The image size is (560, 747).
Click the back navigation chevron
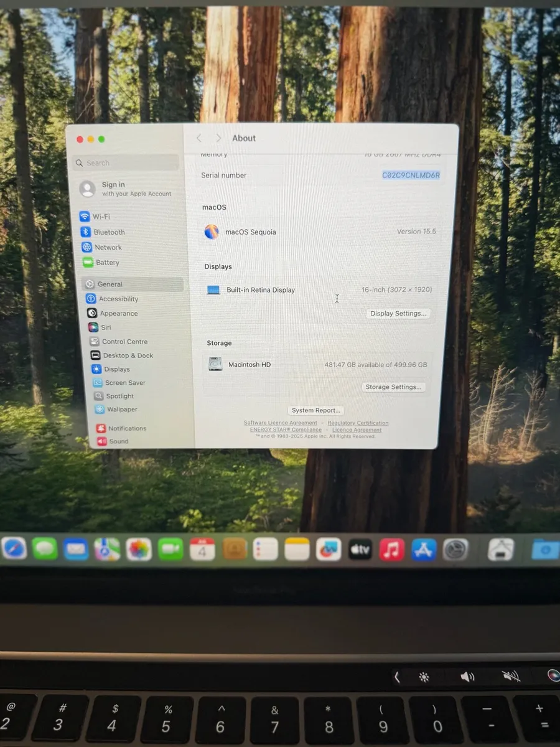click(198, 138)
